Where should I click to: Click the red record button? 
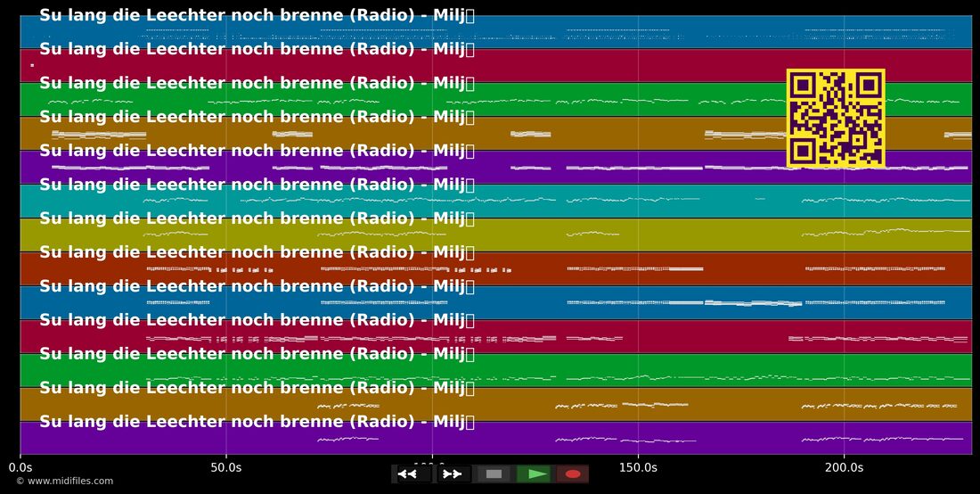pos(573,474)
